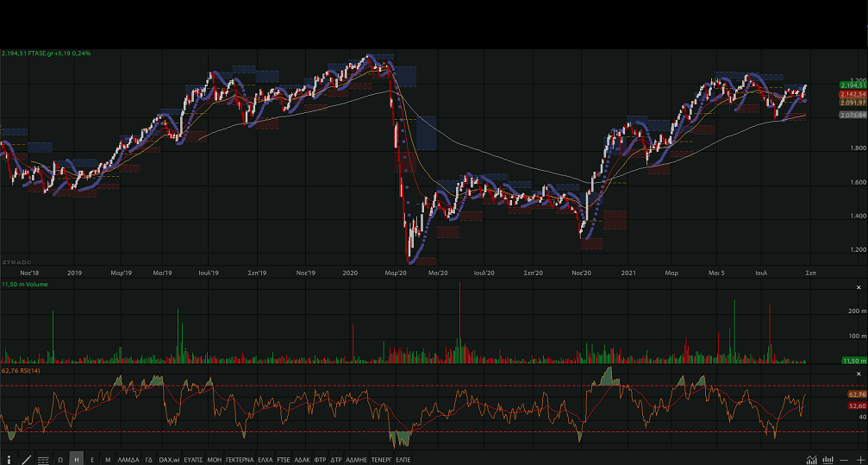Open the ΓΕΚΤΕΡΝΑ symbol chart
Image resolution: width=868 pixels, height=465 pixels.
239,460
